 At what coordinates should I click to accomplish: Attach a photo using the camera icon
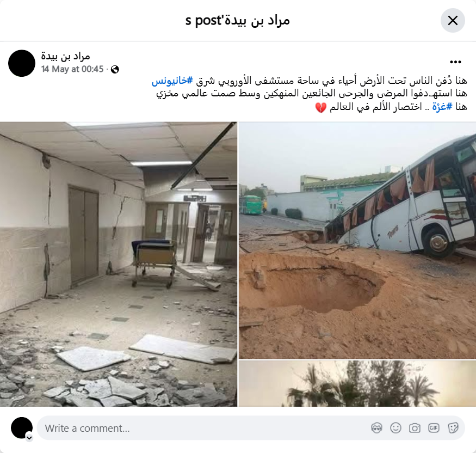[415, 428]
